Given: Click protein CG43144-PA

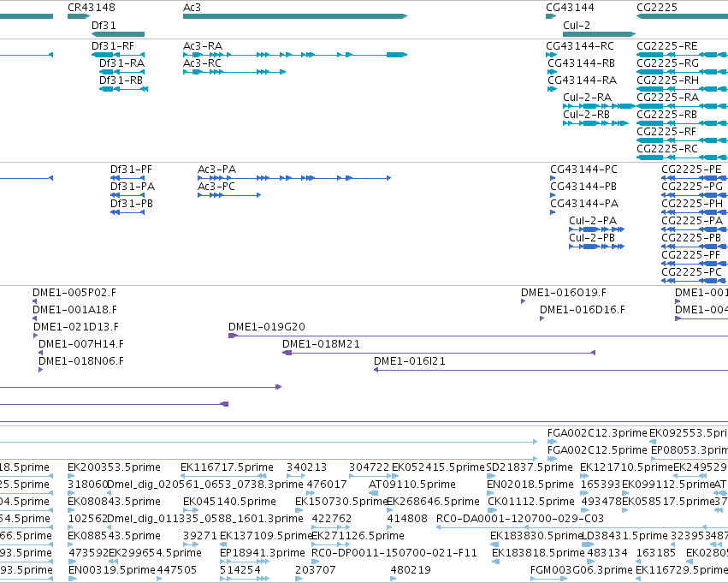Looking at the screenshot, I should pos(584,204).
